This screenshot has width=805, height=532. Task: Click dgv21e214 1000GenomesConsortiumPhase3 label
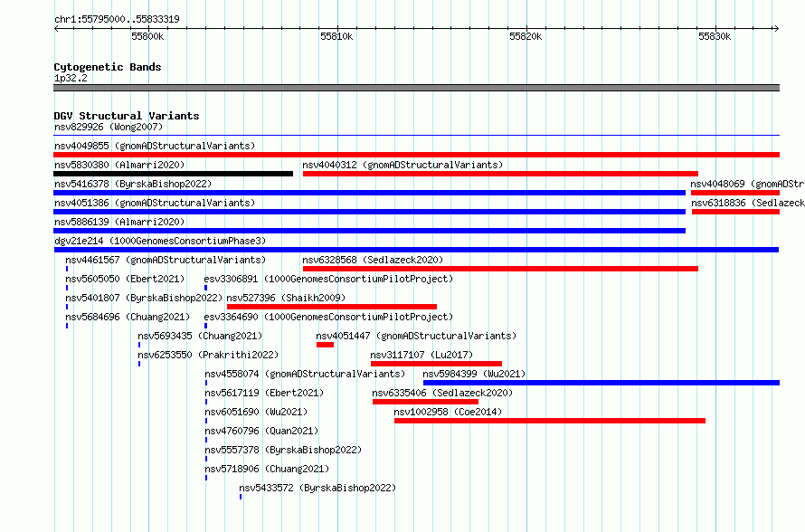click(x=160, y=241)
